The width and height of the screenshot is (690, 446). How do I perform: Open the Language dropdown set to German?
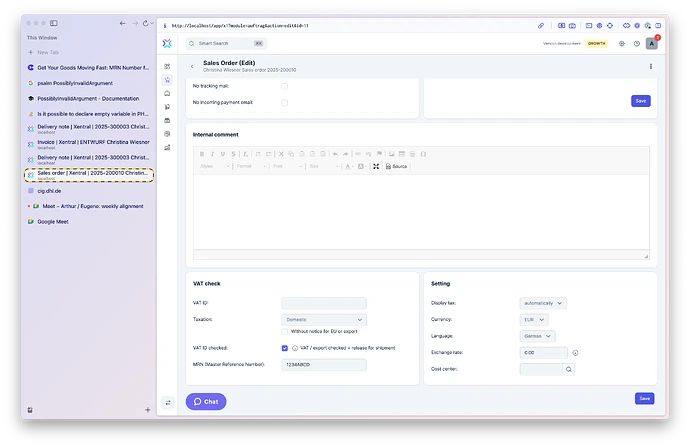[537, 336]
